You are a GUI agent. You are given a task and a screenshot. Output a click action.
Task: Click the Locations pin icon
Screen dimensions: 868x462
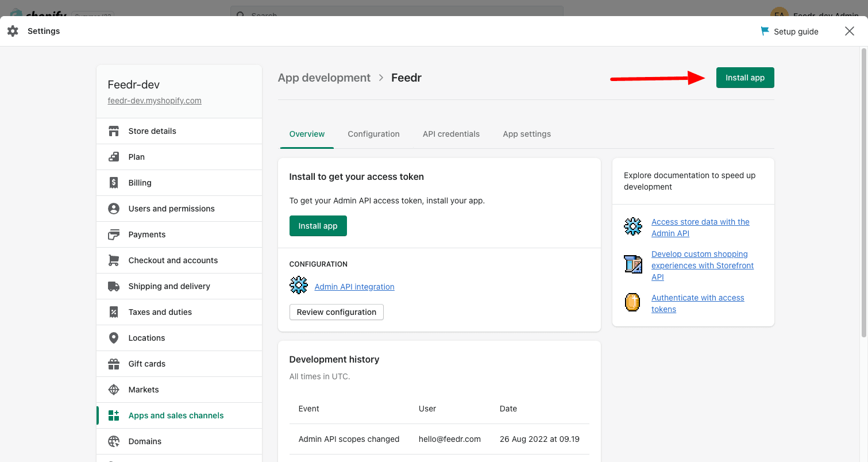point(114,338)
